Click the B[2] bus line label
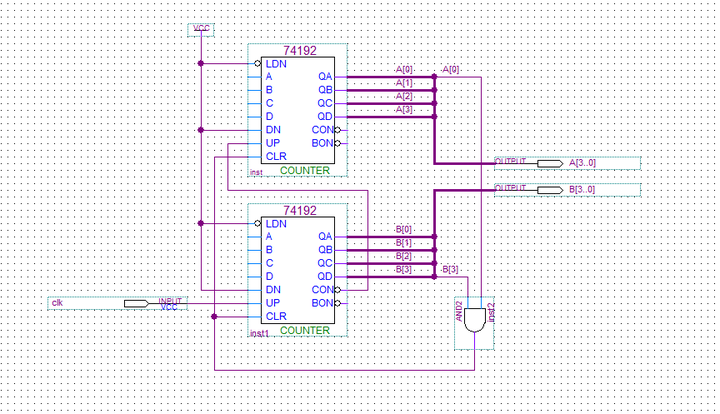Image resolution: width=720 pixels, height=414 pixels. point(404,256)
